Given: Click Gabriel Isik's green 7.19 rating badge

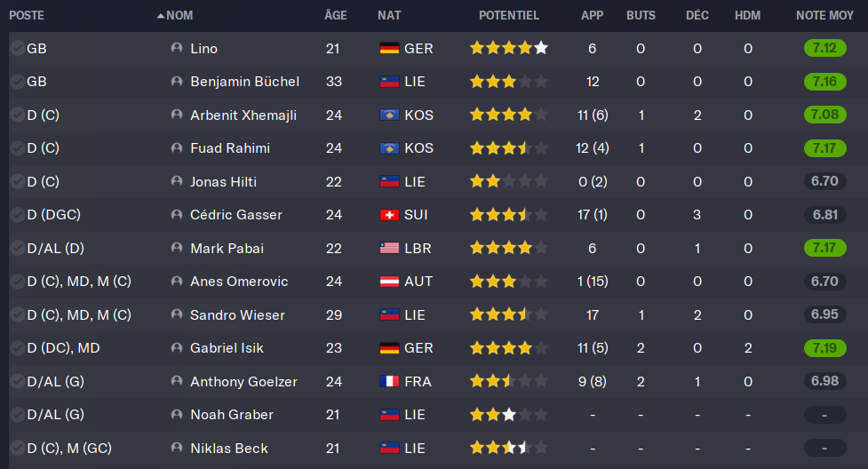Looking at the screenshot, I should pos(824,348).
